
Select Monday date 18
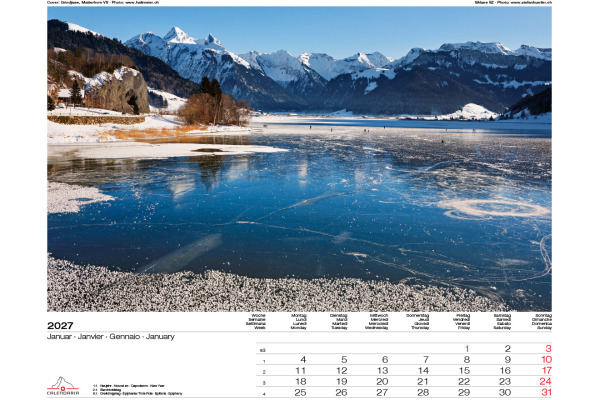click(x=301, y=382)
